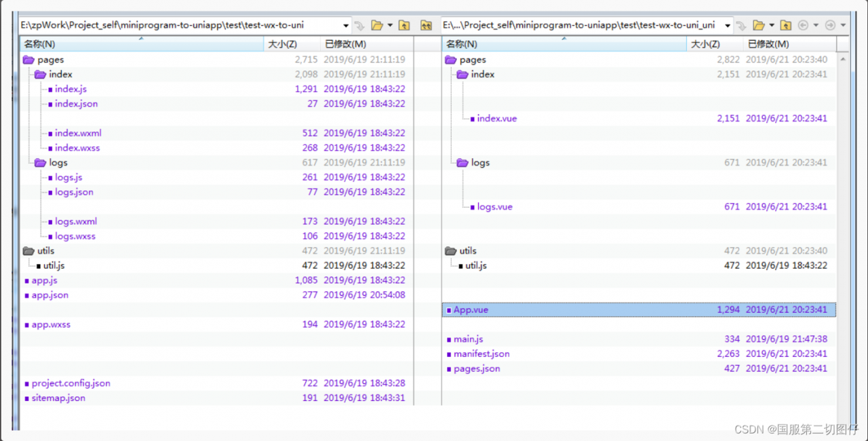Sort left pane by 名称(N) column
The image size is (868, 441).
tap(142, 44)
